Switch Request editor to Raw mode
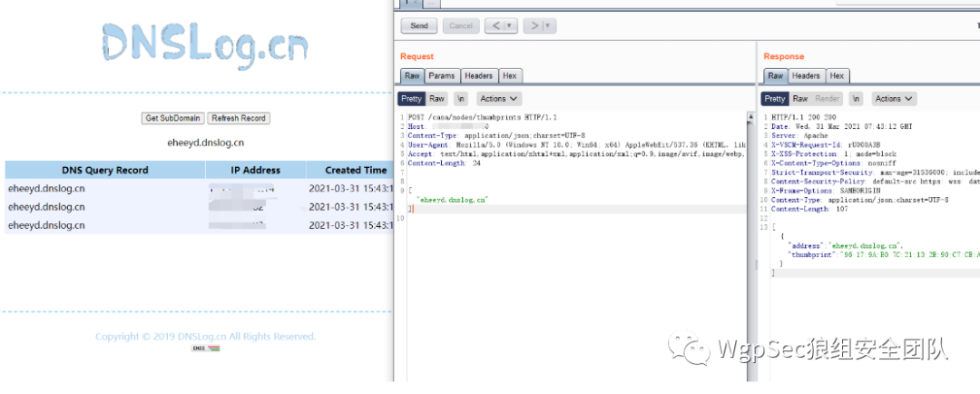This screenshot has width=980, height=394. click(436, 99)
